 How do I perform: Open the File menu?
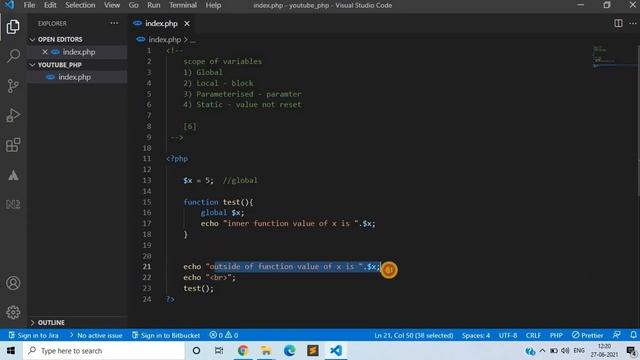29,5
